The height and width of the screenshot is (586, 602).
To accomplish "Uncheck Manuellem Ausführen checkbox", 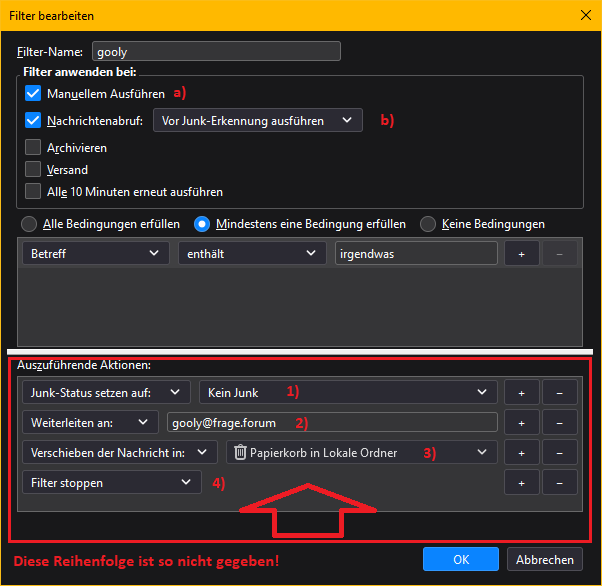I will coord(33,94).
